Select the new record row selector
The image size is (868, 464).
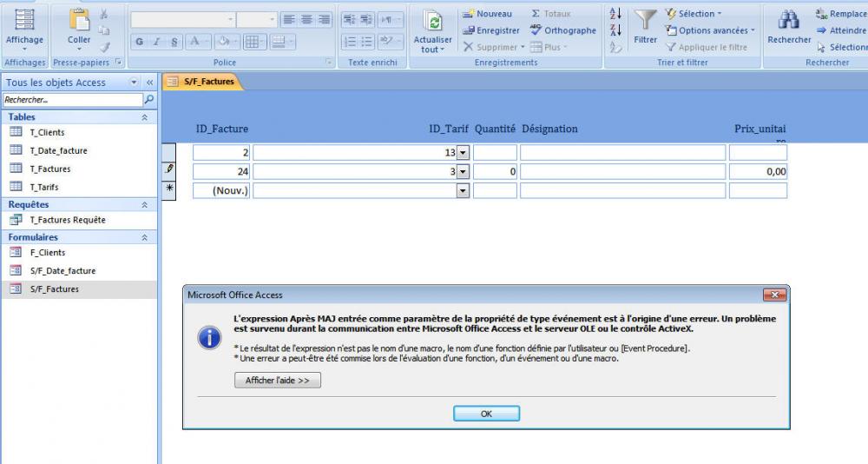pyautogui.click(x=169, y=189)
